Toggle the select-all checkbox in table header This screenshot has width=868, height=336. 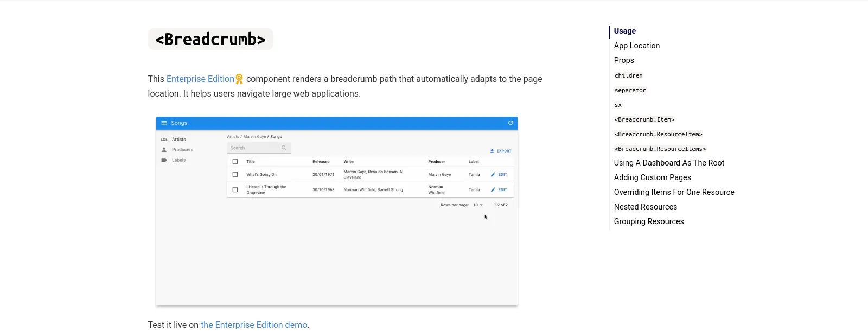235,162
